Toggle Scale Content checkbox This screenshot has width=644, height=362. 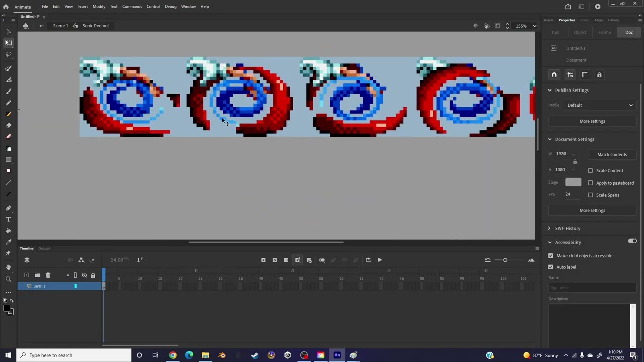590,171
